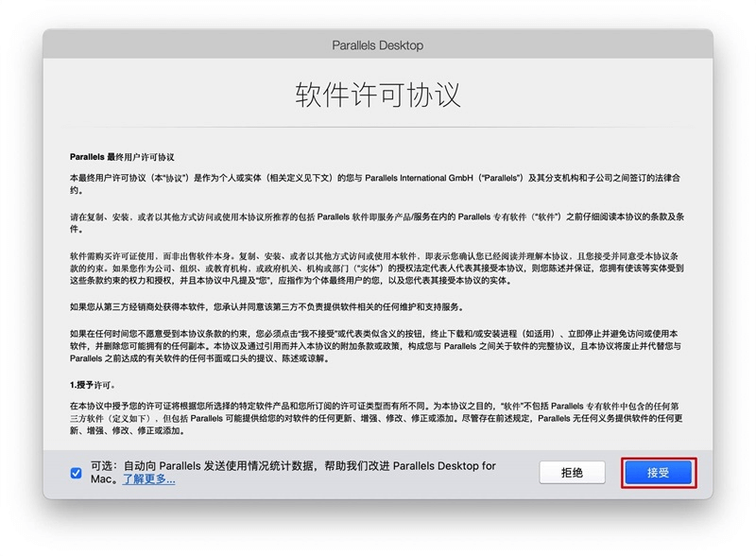Click the bold Parallels 最终用户许可协议 heading
This screenshot has height=556, width=756.
click(x=122, y=157)
